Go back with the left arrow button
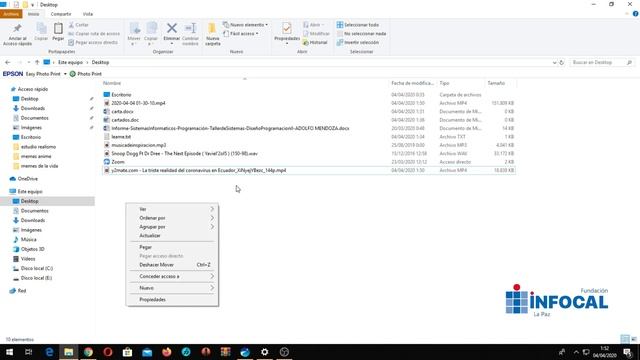 point(8,62)
